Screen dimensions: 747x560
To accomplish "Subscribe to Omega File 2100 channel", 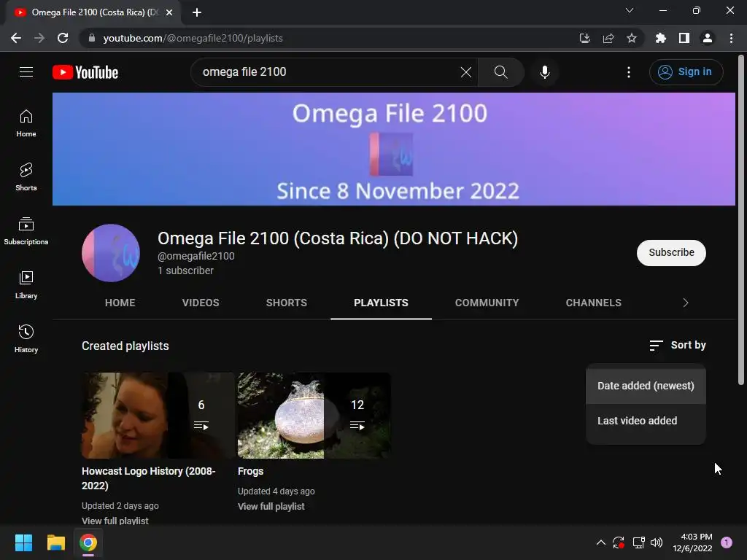I will [671, 252].
